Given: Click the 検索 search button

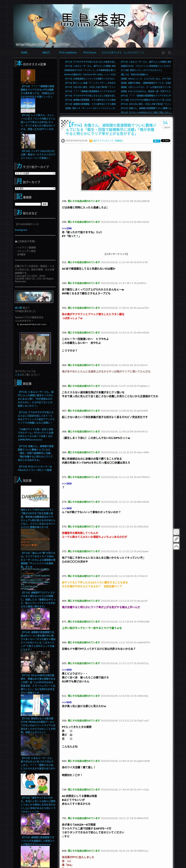Looking at the screenshot, I should point(45,204).
